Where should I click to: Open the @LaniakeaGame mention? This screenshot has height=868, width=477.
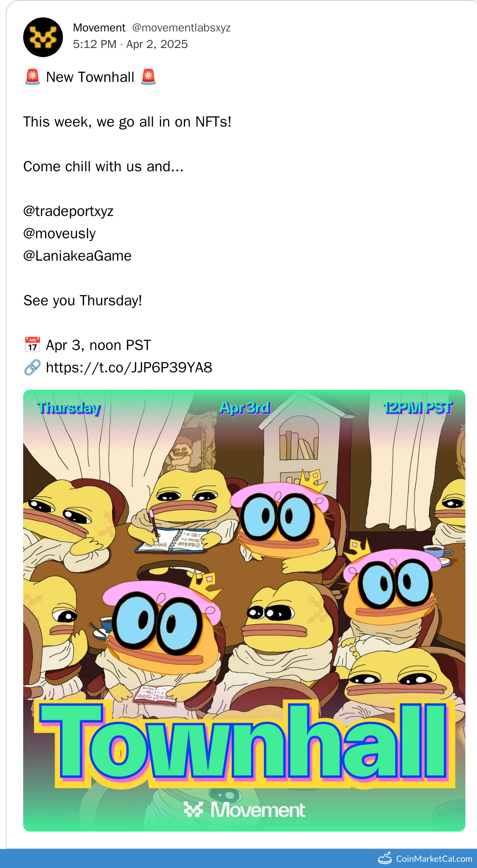pos(77,256)
